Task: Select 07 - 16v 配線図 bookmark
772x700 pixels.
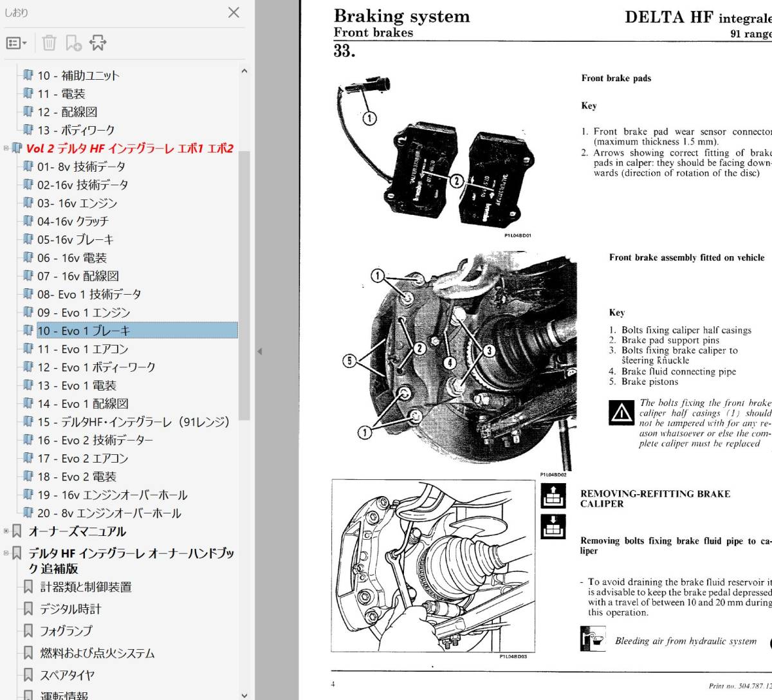Action: [78, 276]
